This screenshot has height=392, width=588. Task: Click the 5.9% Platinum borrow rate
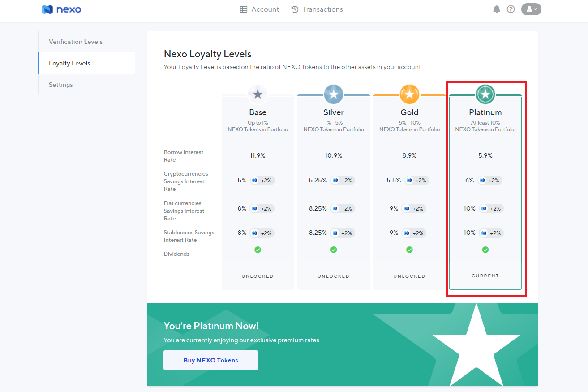point(485,155)
